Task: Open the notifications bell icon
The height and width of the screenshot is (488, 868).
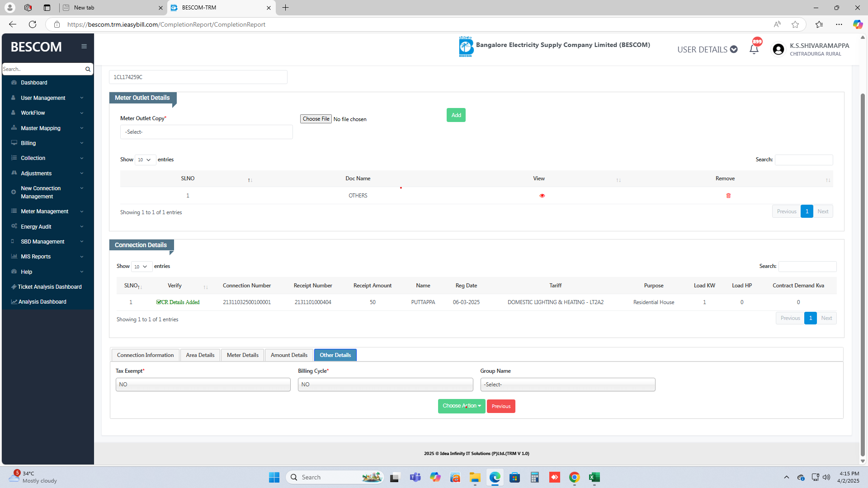Action: pos(754,50)
